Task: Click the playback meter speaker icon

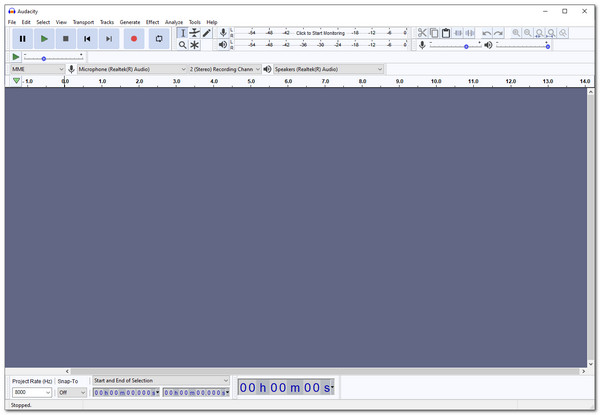Action: 223,45
